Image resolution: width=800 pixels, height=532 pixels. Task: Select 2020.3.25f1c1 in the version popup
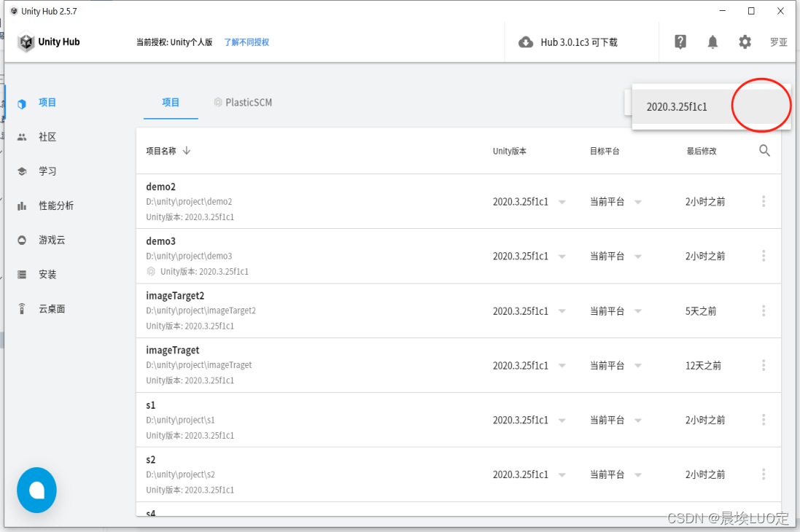711,106
